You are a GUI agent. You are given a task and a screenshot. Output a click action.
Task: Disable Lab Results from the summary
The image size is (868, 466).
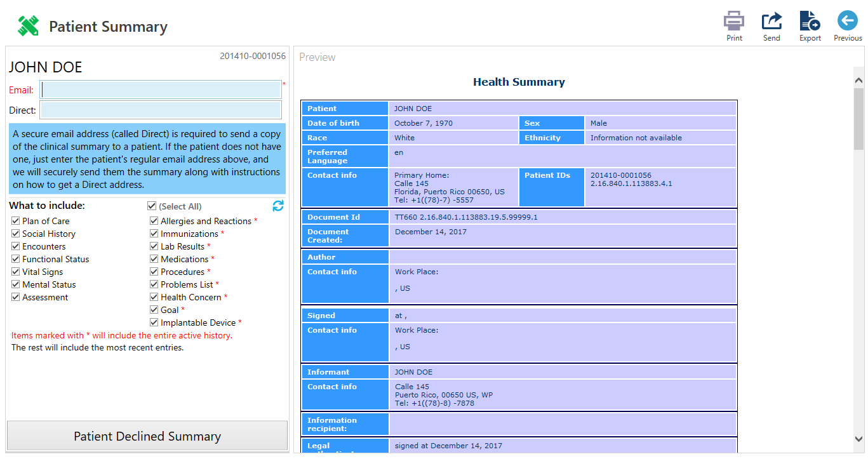click(154, 246)
